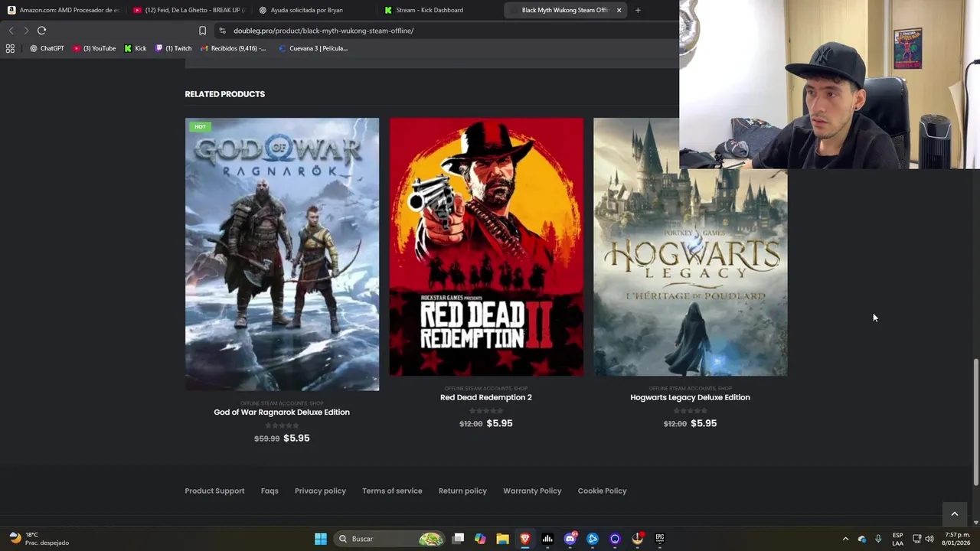Open God of War Ragnarok Deluxe Edition title
The height and width of the screenshot is (551, 980).
282,412
